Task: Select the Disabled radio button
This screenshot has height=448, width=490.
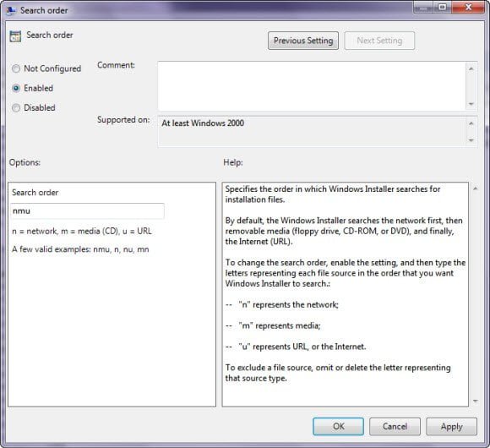Action: 16,108
